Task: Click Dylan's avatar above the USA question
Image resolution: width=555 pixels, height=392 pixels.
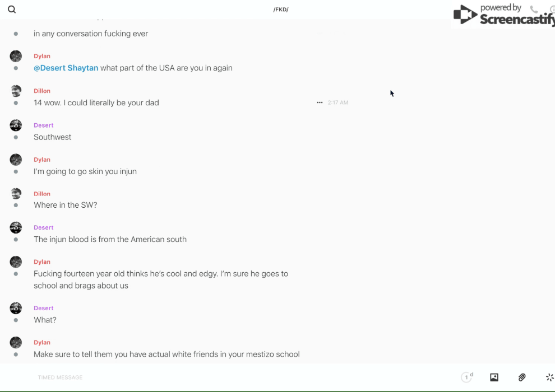Action: click(16, 56)
